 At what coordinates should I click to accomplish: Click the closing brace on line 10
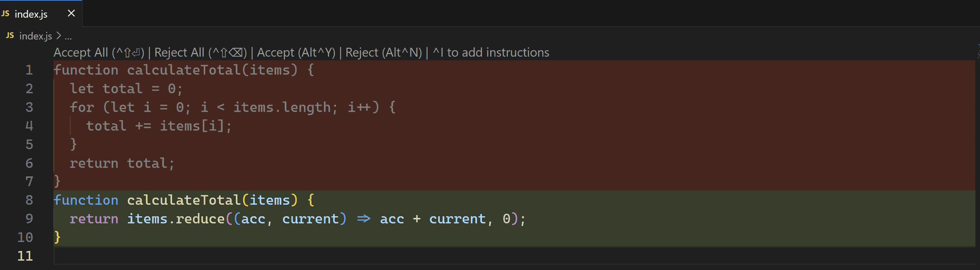[57, 237]
